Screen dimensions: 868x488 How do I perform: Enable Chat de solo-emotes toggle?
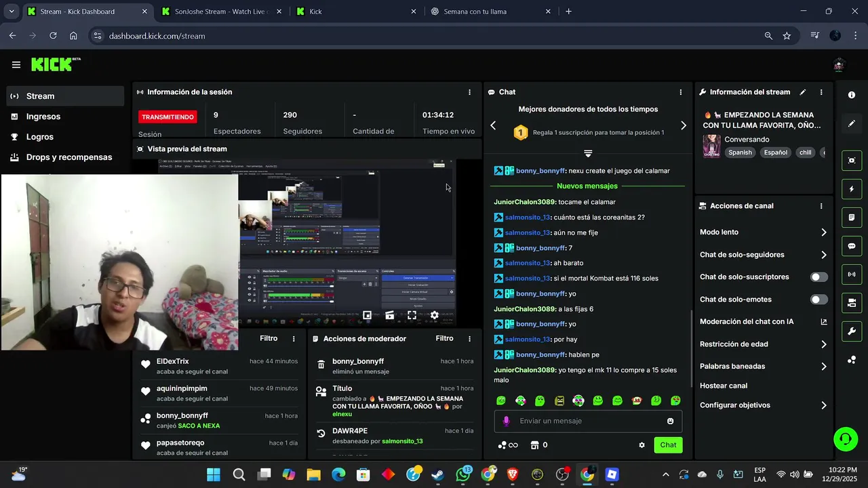[819, 300]
